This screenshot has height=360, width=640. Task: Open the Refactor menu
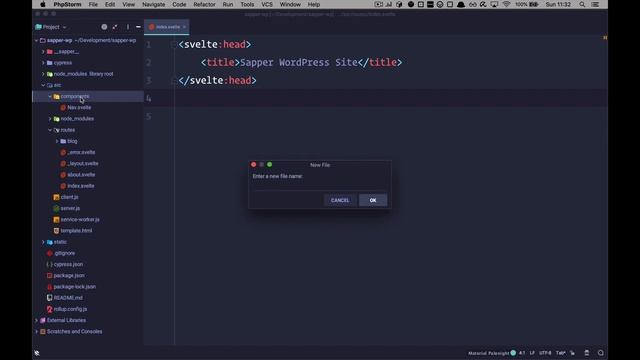[x=204, y=4]
